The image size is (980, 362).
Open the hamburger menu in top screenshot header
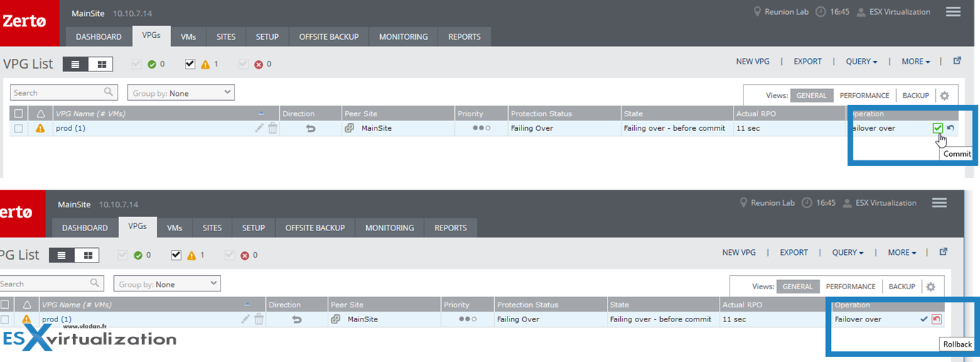tap(953, 12)
